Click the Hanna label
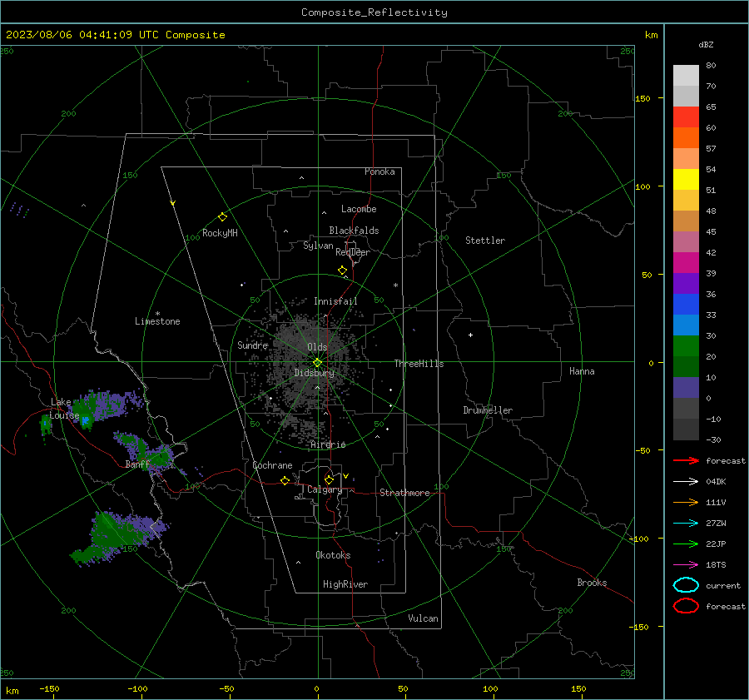Image resolution: width=749 pixels, height=700 pixels. pyautogui.click(x=582, y=371)
